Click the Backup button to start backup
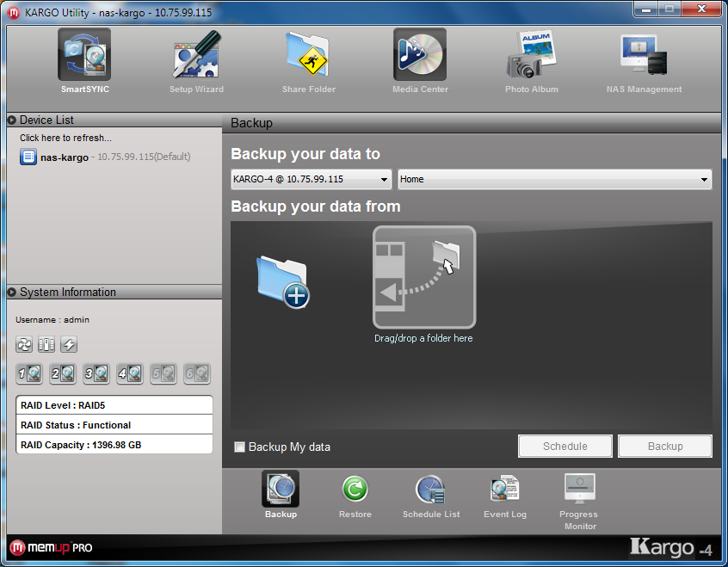 pyautogui.click(x=665, y=447)
